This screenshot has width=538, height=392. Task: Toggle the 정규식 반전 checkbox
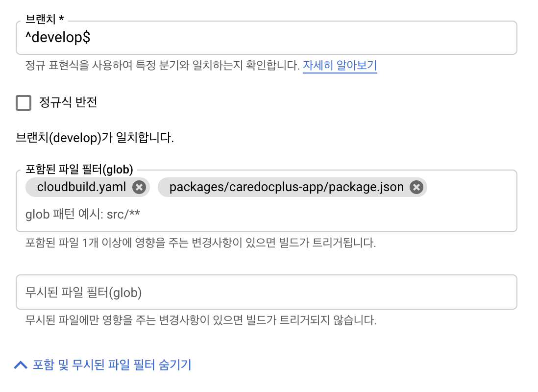click(24, 103)
